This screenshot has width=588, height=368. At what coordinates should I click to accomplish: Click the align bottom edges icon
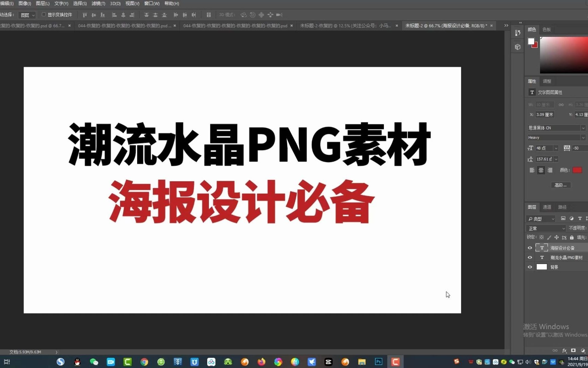coord(102,15)
